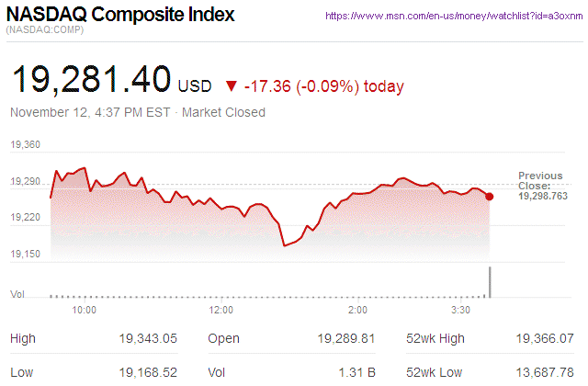
Task: Click the tall volume bar at chart end
Action: [490, 281]
